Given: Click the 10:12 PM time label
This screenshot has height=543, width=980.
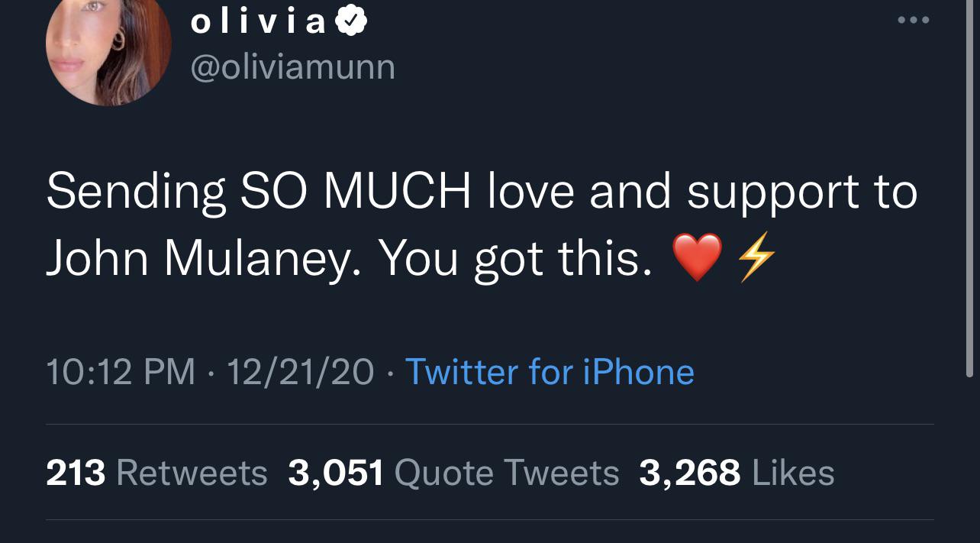Looking at the screenshot, I should point(118,372).
